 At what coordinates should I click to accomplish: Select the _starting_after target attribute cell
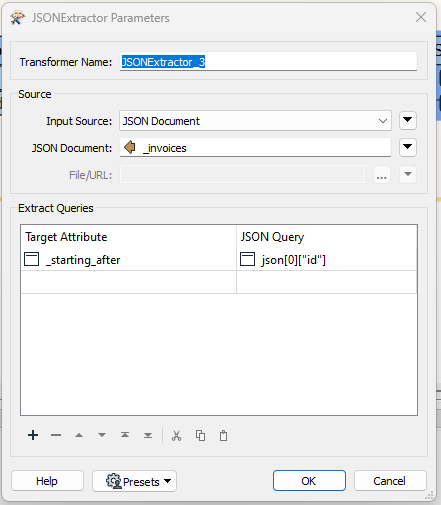coord(128,260)
